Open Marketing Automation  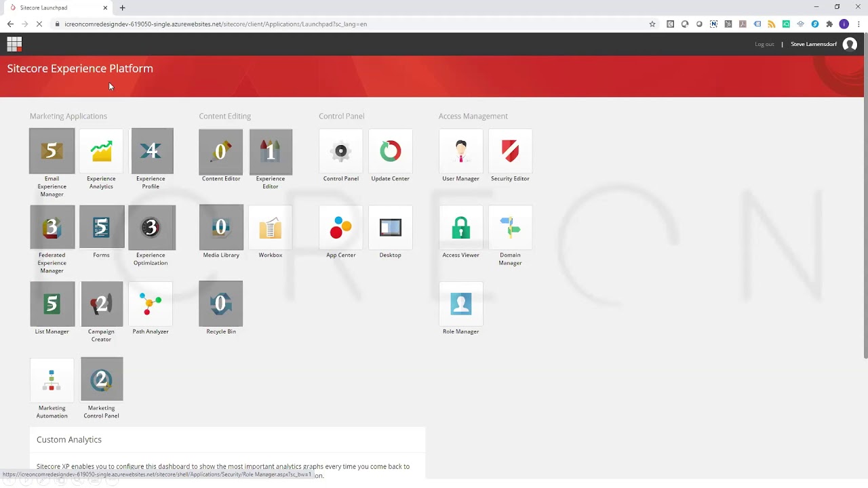tap(52, 380)
